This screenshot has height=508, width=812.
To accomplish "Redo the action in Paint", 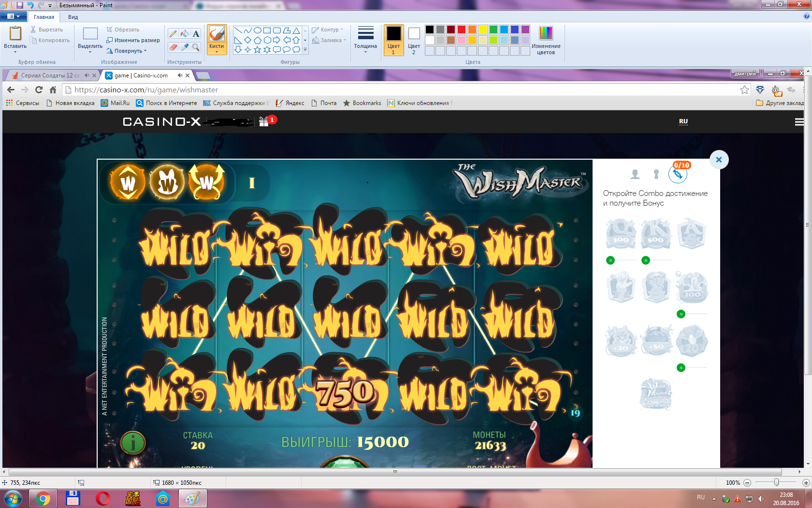I will [41, 5].
